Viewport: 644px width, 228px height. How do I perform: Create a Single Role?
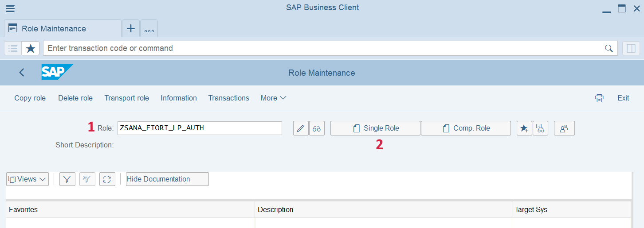tap(375, 128)
